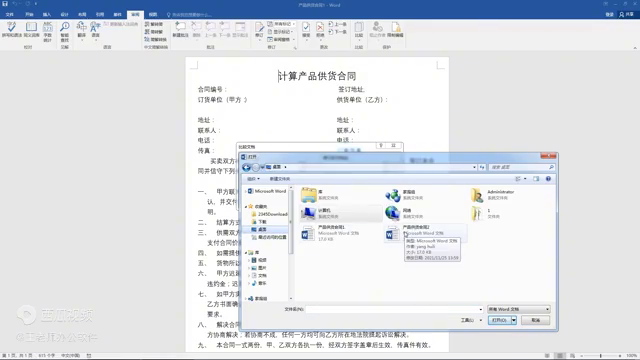
Task: Click the Language (语言) icon
Action: click(x=95, y=30)
